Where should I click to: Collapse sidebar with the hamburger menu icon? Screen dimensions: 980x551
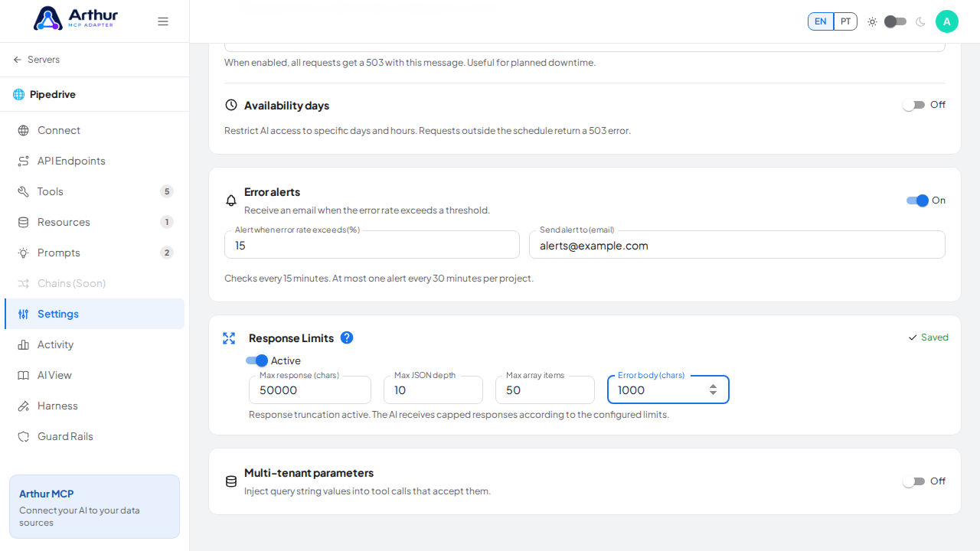click(x=163, y=21)
